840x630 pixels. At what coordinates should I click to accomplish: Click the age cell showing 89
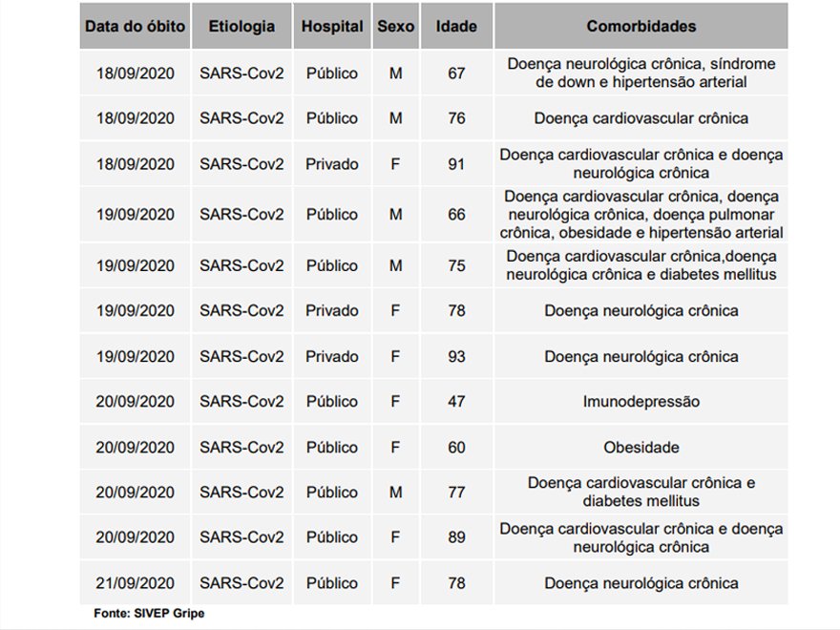click(456, 537)
